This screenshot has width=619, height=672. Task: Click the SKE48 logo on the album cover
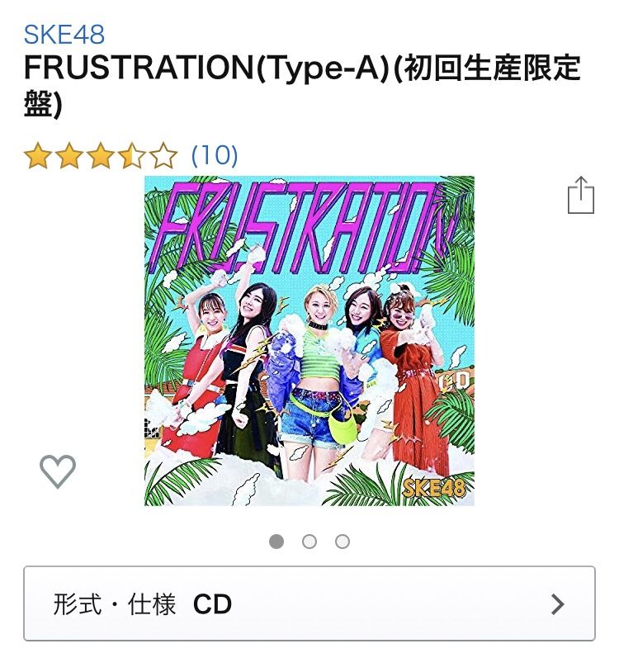click(x=434, y=487)
